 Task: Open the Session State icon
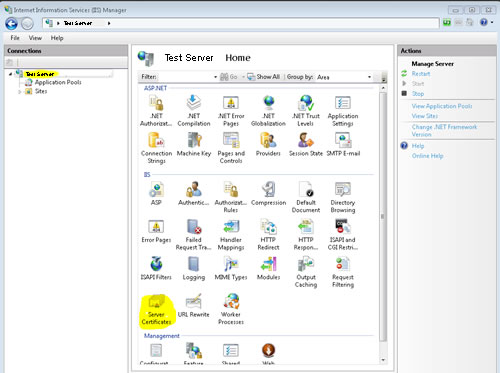tap(306, 144)
